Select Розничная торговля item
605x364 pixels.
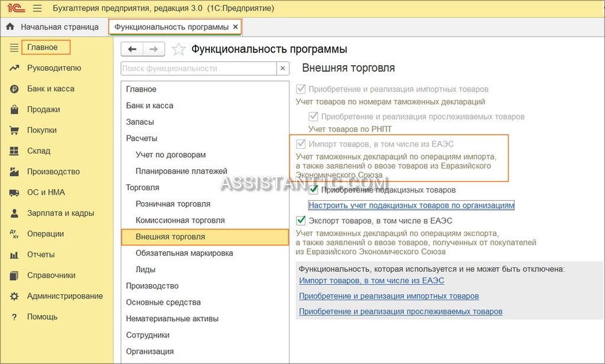[x=205, y=204]
